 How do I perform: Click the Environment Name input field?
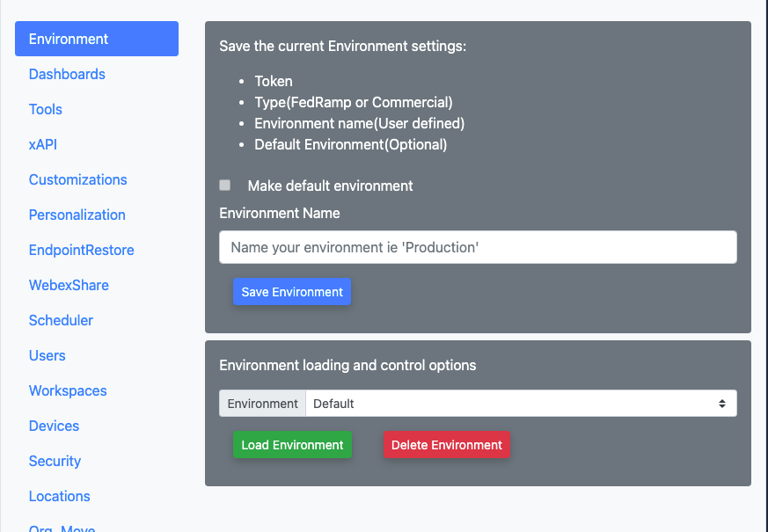click(x=477, y=247)
